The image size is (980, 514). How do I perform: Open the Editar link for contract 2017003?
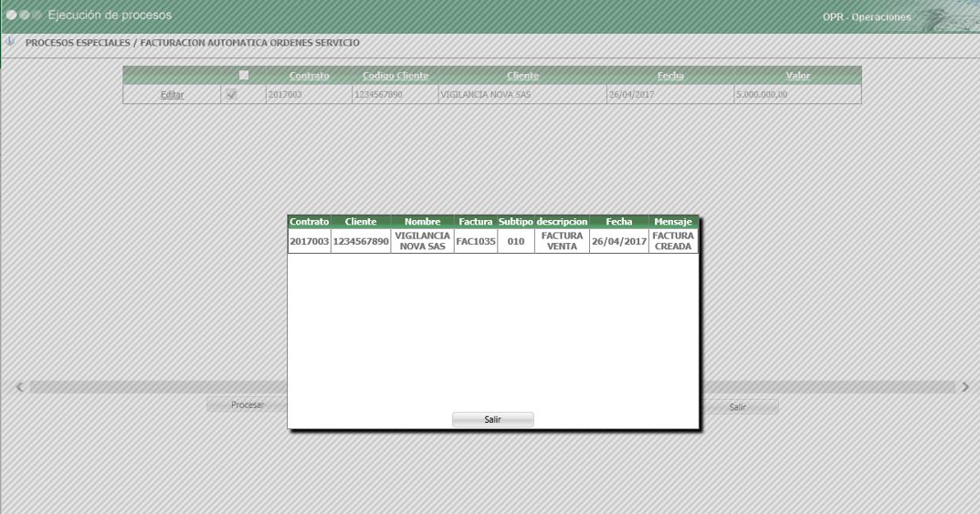pyautogui.click(x=172, y=95)
